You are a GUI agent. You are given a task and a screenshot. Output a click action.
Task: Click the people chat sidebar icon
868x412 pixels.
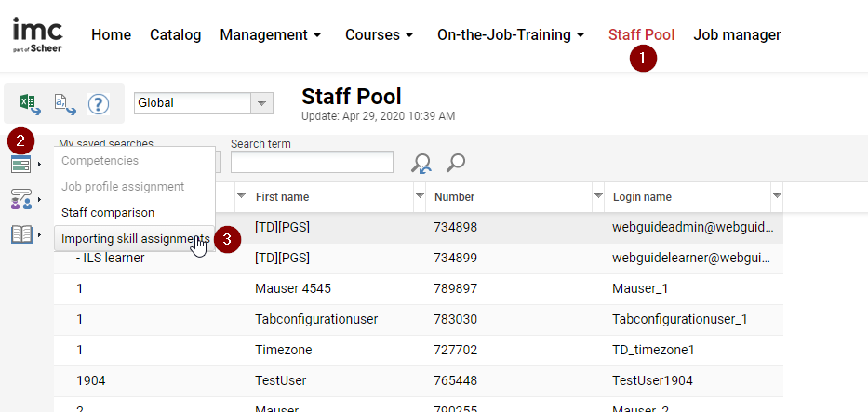coord(21,199)
